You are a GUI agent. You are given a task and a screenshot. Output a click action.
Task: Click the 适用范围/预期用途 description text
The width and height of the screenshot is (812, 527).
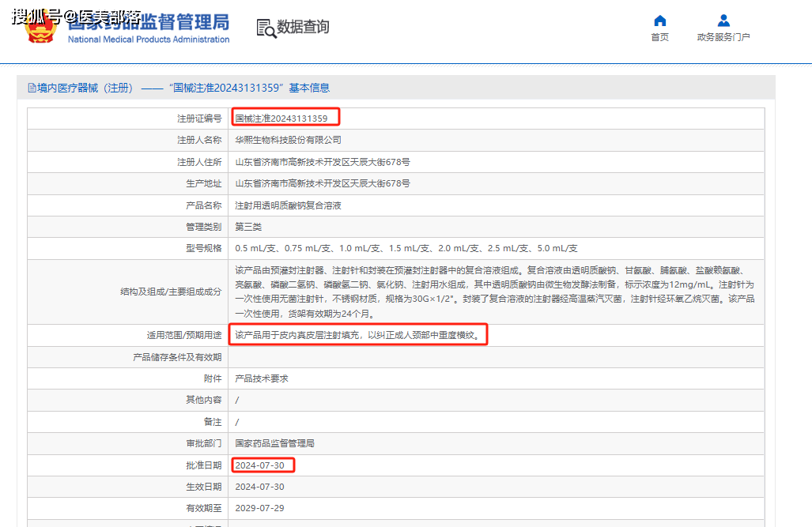(x=357, y=335)
